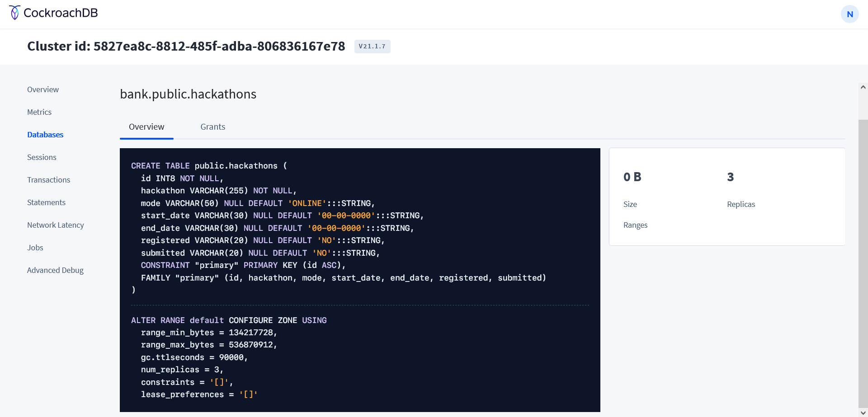Open the Statements page
868x417 pixels.
point(46,202)
